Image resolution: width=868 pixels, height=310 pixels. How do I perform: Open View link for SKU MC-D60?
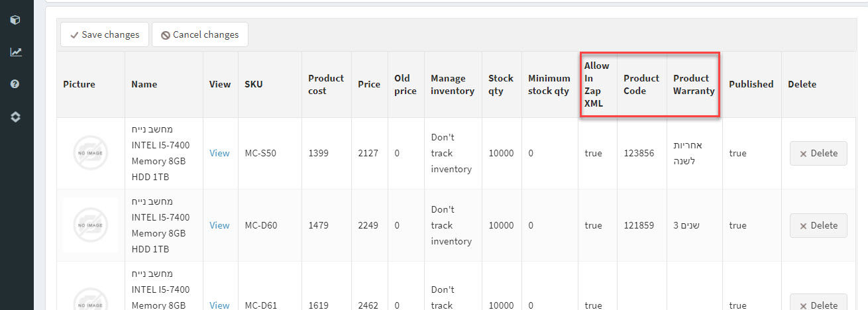[219, 225]
